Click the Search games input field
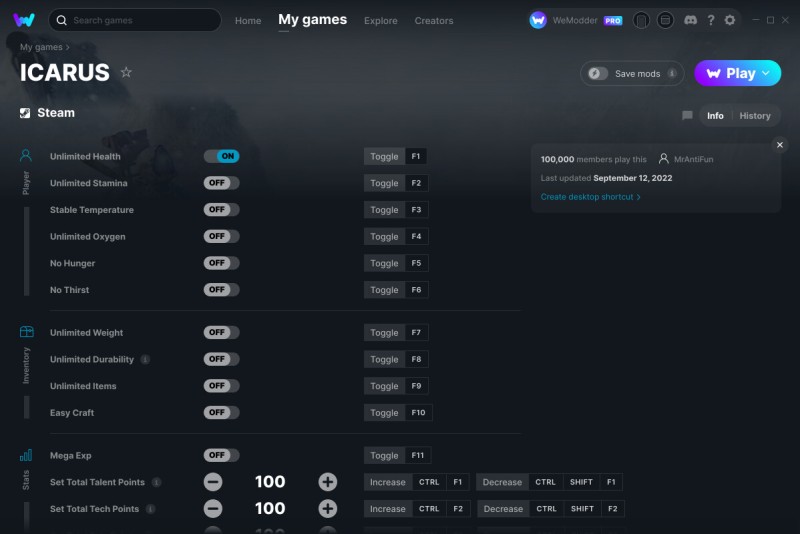This screenshot has width=800, height=534. coord(135,20)
